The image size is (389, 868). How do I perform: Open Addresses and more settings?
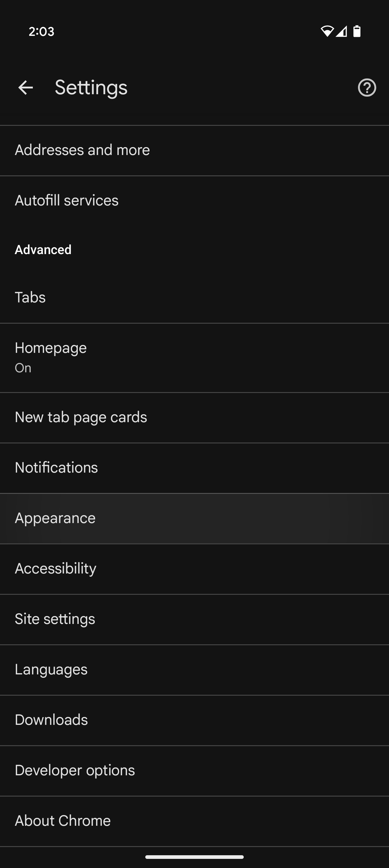click(x=194, y=150)
